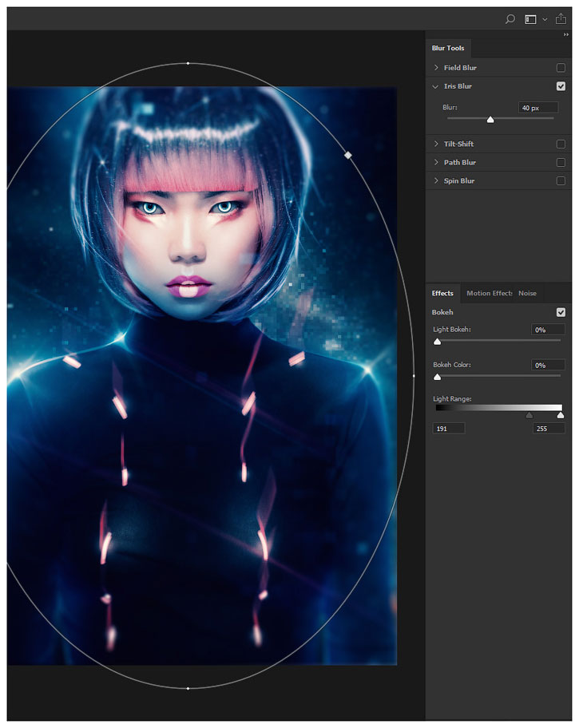579x728 pixels.
Task: Disable the Iris Blur checkbox
Action: click(561, 86)
